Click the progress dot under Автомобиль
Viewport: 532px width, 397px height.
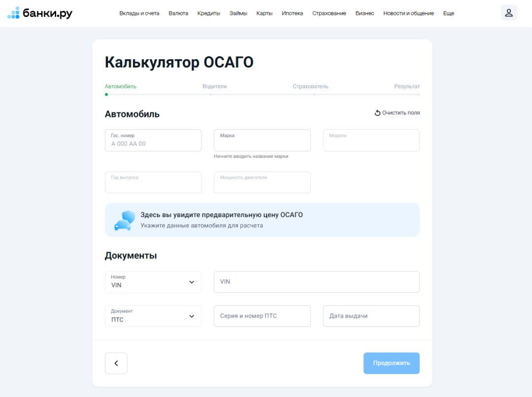coord(105,93)
